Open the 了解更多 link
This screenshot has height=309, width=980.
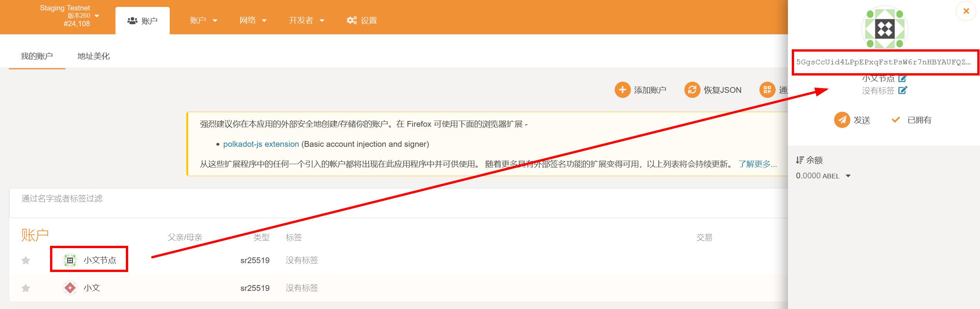point(758,164)
